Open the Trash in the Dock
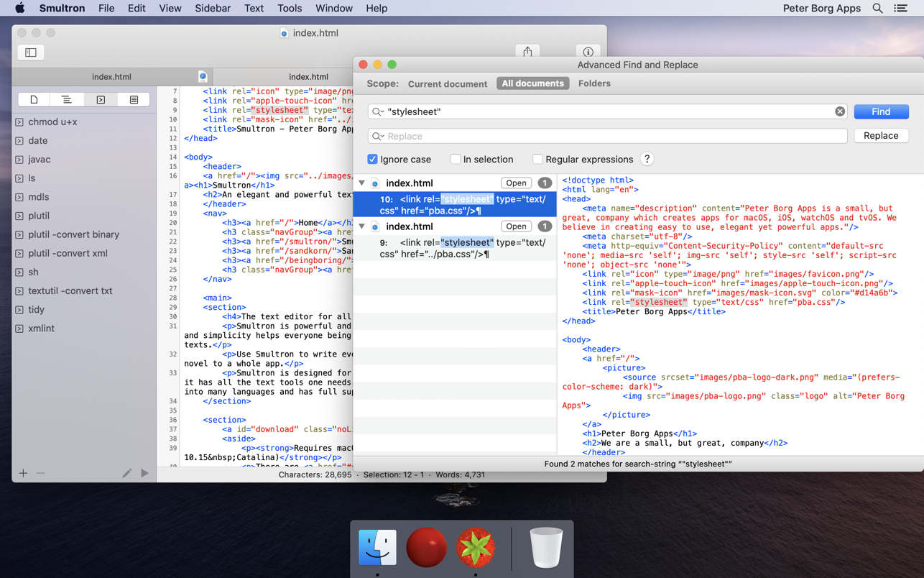The image size is (924, 578). pos(545,548)
